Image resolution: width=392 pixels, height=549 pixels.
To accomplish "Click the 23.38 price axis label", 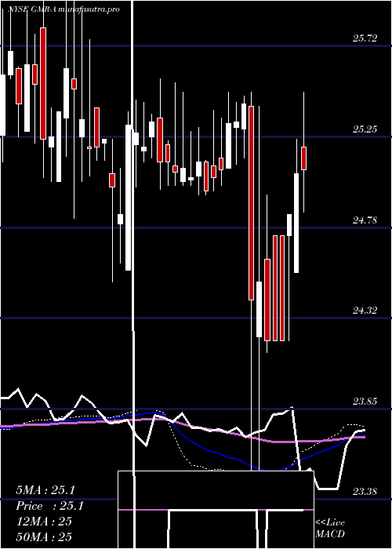I will coord(365,492).
